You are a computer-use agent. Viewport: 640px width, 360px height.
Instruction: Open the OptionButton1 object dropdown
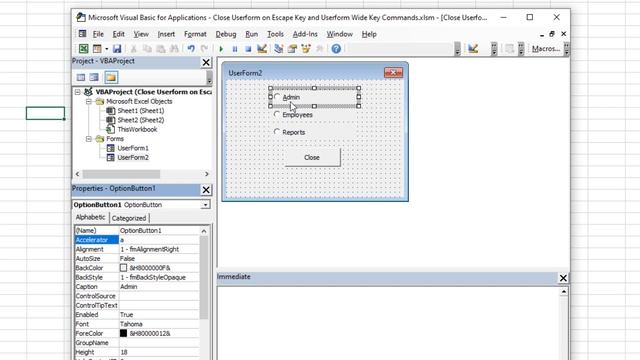[205, 204]
